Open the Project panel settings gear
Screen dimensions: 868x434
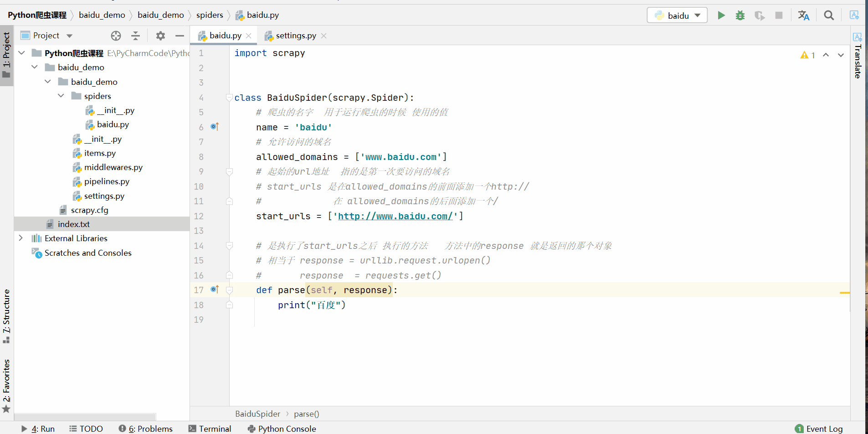click(x=160, y=36)
